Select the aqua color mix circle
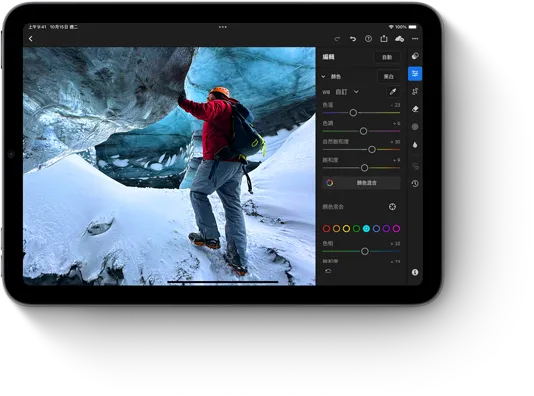The width and height of the screenshot is (534, 396). click(366, 228)
